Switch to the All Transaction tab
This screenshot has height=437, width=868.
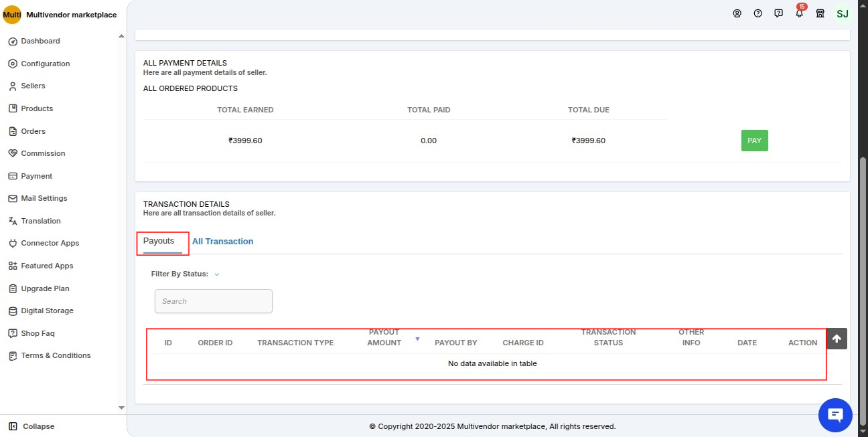pos(223,241)
